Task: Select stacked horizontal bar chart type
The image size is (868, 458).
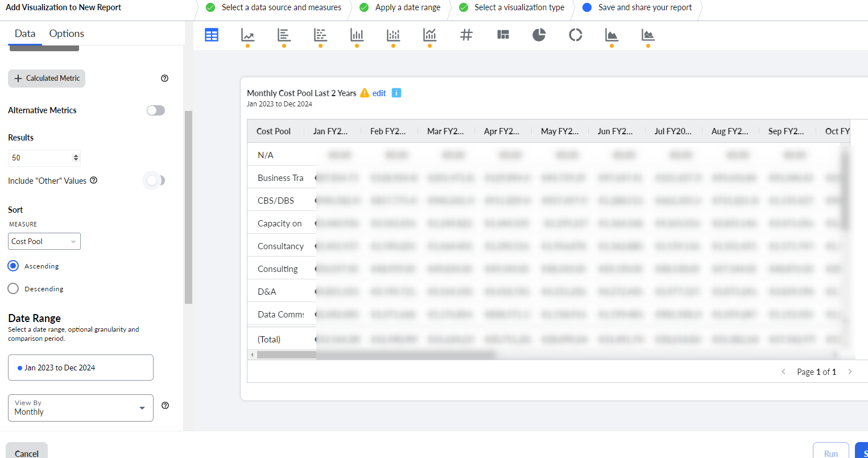Action: tap(320, 35)
